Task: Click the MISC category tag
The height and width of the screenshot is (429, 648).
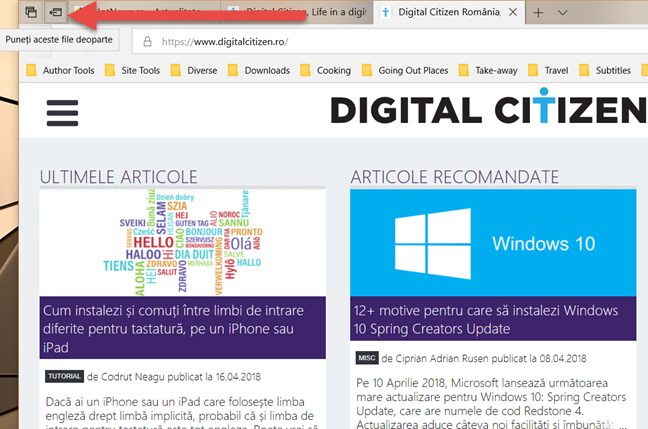Action: tap(367, 358)
